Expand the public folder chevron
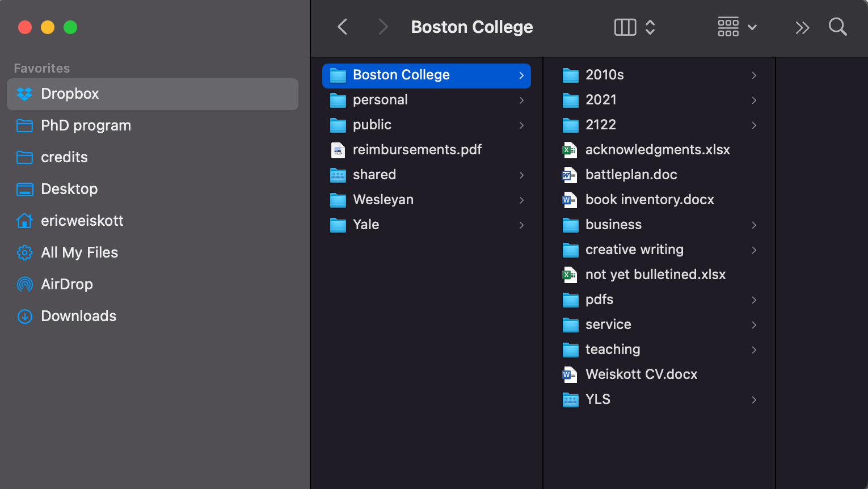This screenshot has width=868, height=489. click(521, 125)
